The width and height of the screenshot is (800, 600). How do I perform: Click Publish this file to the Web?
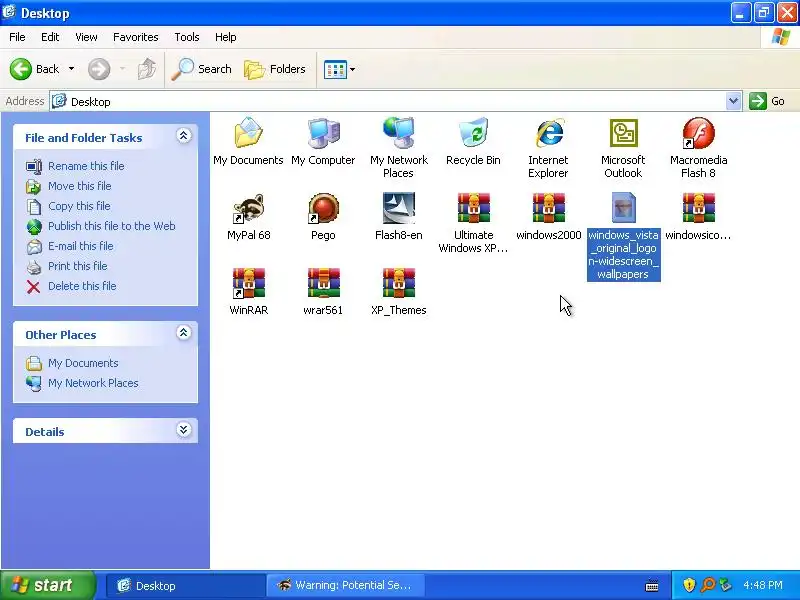pyautogui.click(x=101, y=226)
